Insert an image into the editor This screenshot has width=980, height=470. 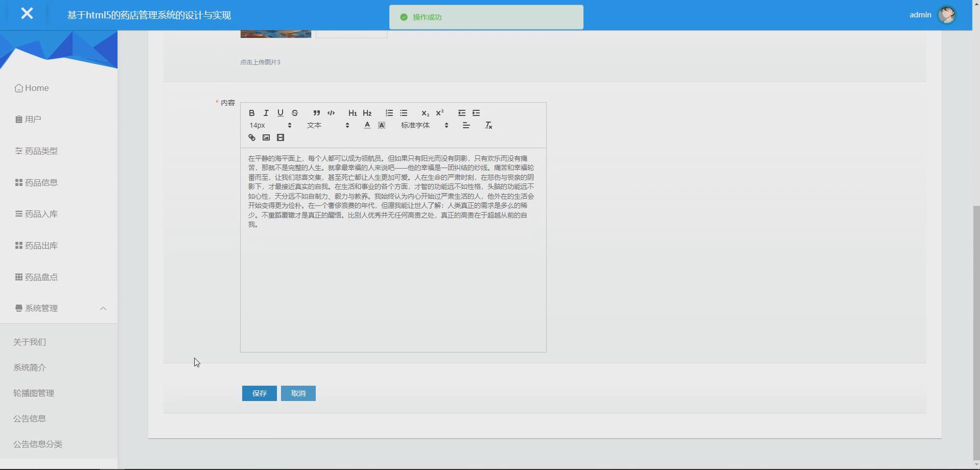pos(266,137)
